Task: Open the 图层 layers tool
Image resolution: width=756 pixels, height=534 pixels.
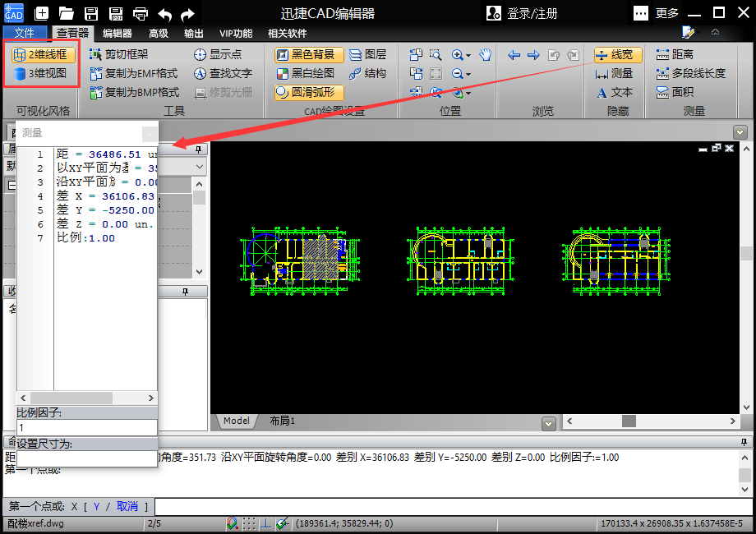Action: tap(367, 55)
